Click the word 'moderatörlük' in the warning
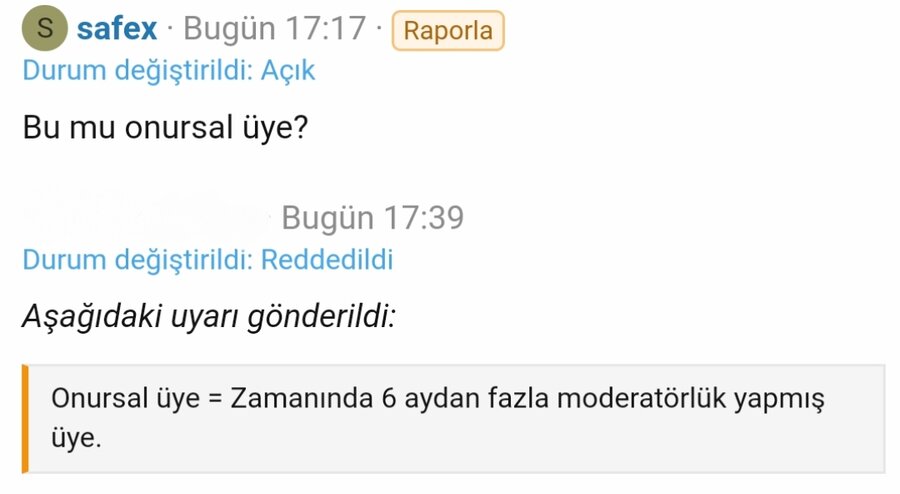Image resolution: width=900 pixels, height=494 pixels. [x=641, y=398]
